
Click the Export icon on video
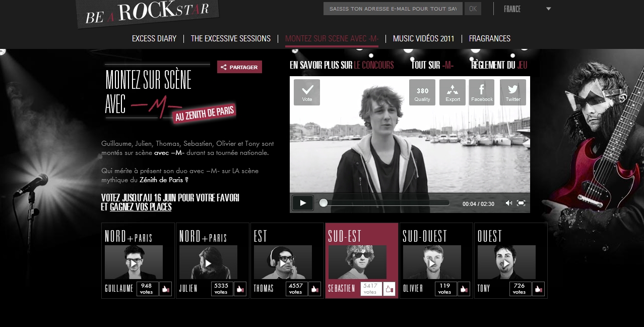453,92
